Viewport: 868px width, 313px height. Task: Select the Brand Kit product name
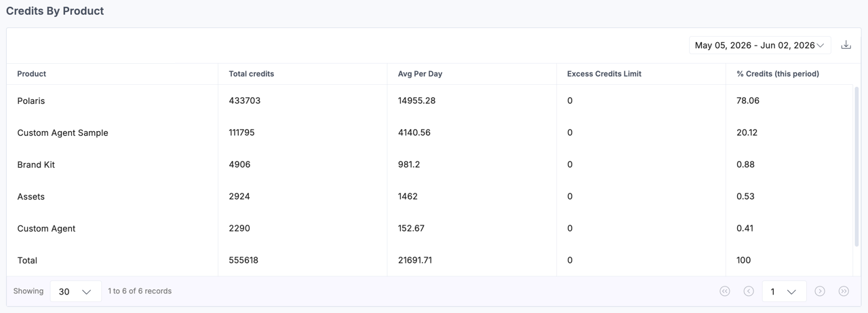tap(36, 164)
